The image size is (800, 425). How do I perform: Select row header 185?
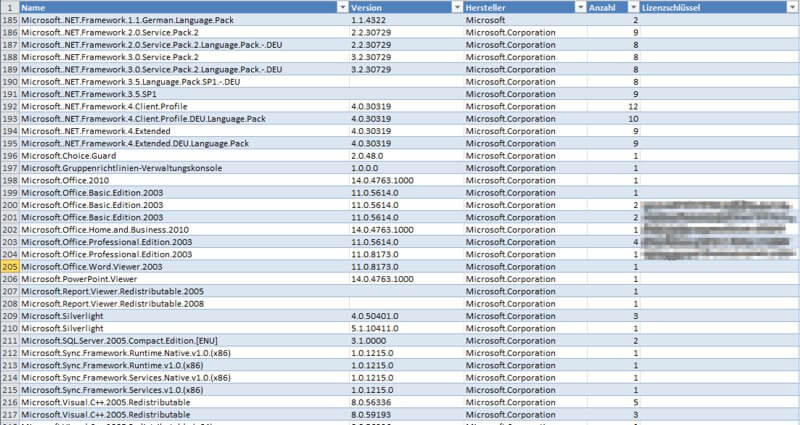[x=10, y=20]
